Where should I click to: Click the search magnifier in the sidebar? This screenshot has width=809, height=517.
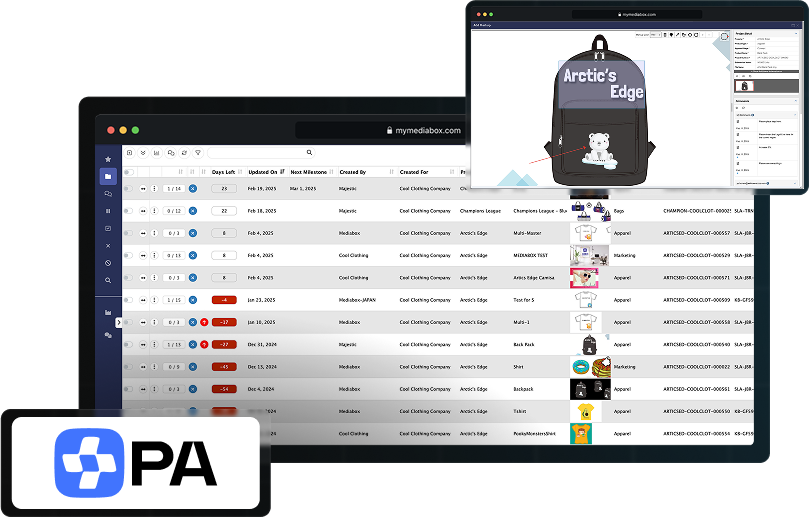[x=108, y=280]
